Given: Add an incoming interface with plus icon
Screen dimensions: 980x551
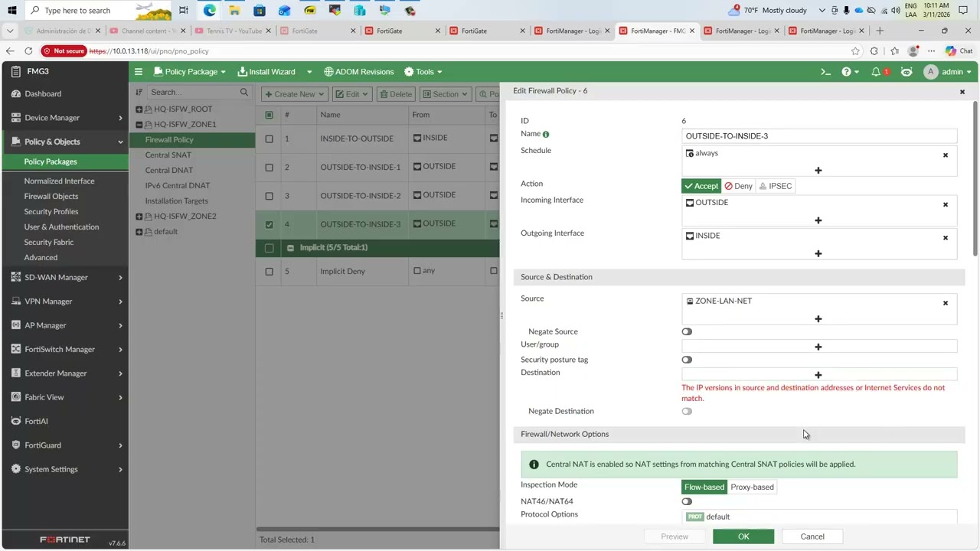Looking at the screenshot, I should [x=818, y=220].
